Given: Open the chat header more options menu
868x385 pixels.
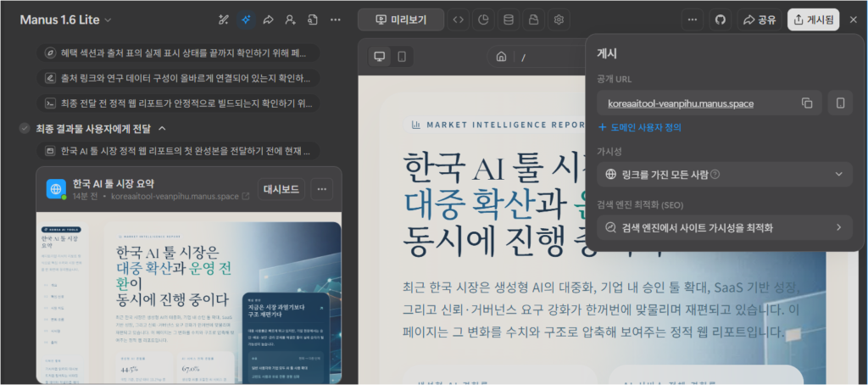Looking at the screenshot, I should [335, 20].
